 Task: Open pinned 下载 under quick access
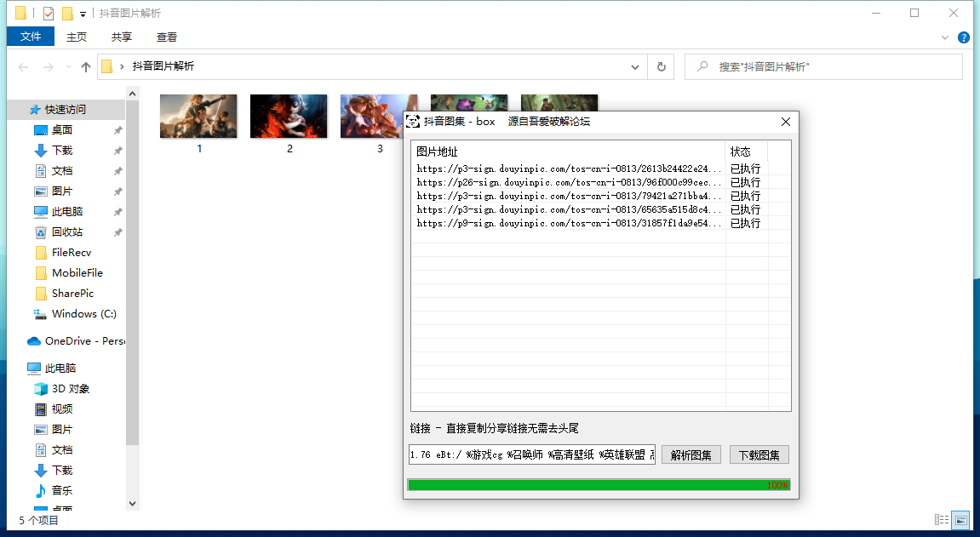[62, 151]
